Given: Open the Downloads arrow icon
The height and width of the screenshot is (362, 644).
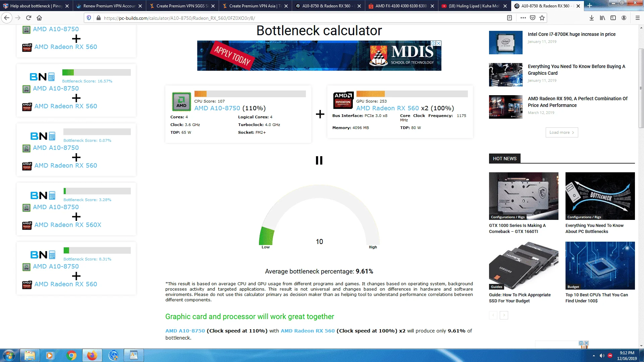Looking at the screenshot, I should (592, 18).
